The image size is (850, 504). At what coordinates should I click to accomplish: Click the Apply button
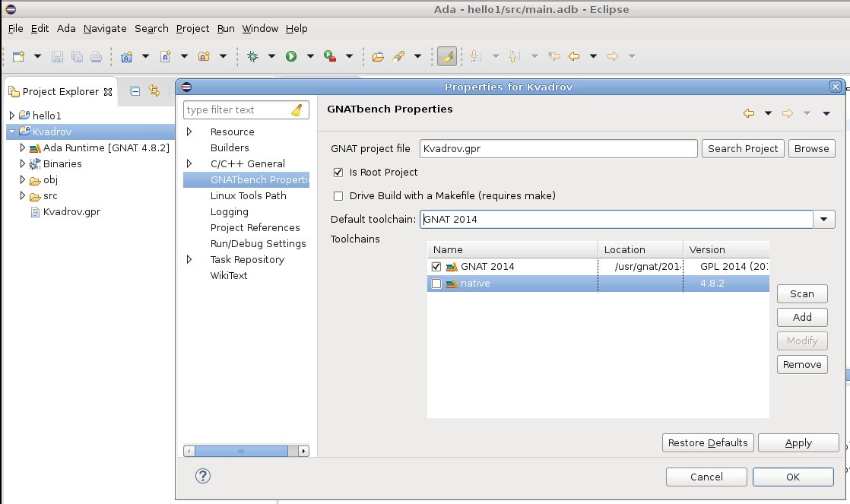coord(798,442)
